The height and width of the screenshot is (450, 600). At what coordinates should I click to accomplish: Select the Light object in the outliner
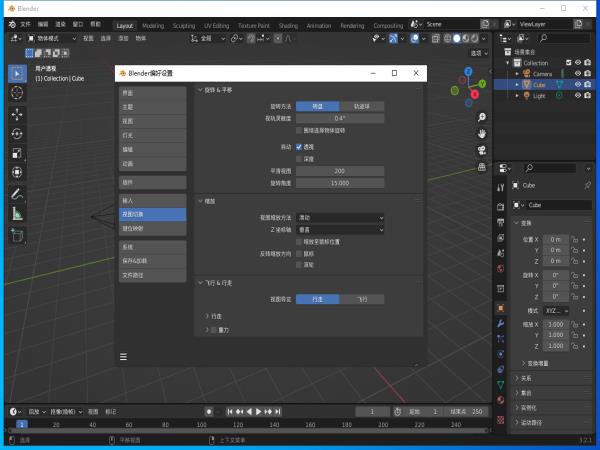point(540,96)
